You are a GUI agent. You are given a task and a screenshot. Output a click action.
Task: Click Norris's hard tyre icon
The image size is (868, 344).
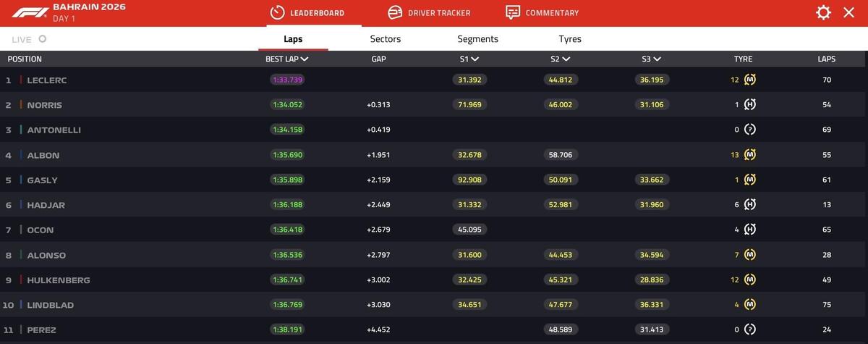tap(750, 105)
